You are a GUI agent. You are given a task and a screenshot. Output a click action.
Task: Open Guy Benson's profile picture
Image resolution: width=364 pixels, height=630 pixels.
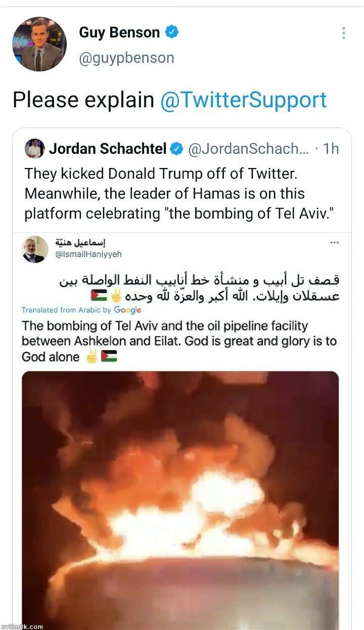point(39,44)
